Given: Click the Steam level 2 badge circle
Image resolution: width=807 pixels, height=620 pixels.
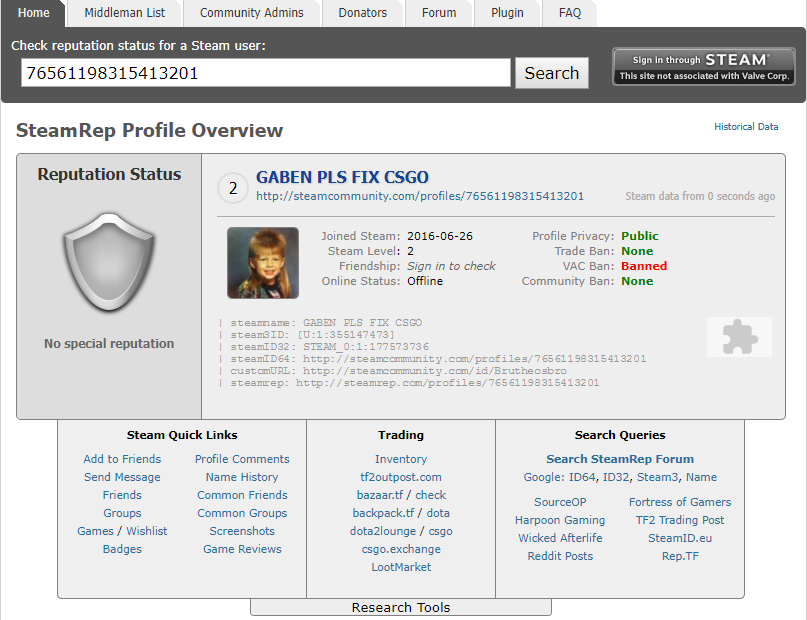Looking at the screenshot, I should click(x=233, y=188).
